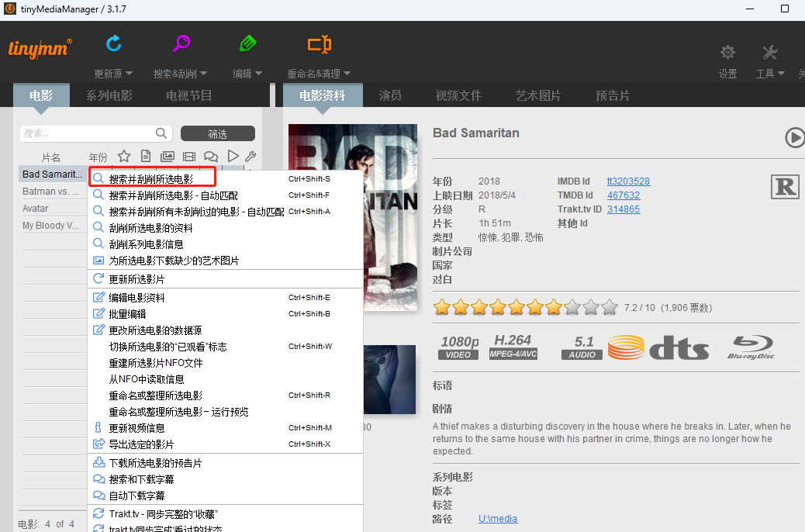Click the H.264 codec badge
The image size is (805, 532).
pyautogui.click(x=513, y=347)
